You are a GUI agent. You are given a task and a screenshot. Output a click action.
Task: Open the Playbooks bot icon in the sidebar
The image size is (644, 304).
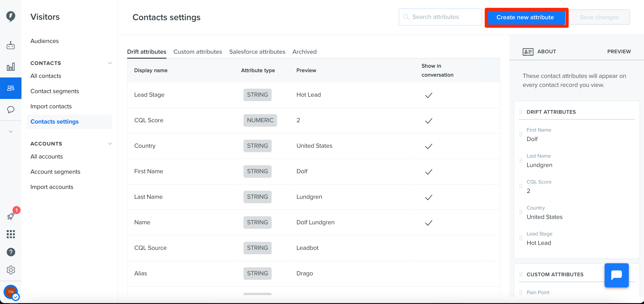[x=11, y=45]
